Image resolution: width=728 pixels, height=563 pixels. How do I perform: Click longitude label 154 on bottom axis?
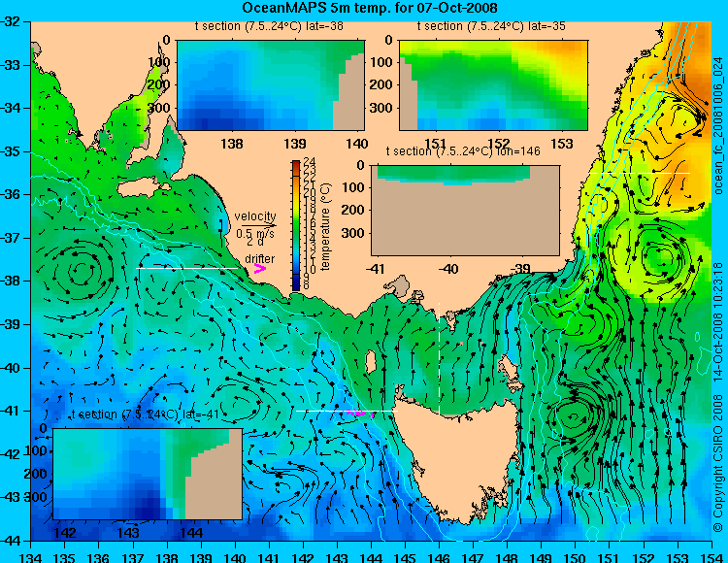click(x=711, y=557)
